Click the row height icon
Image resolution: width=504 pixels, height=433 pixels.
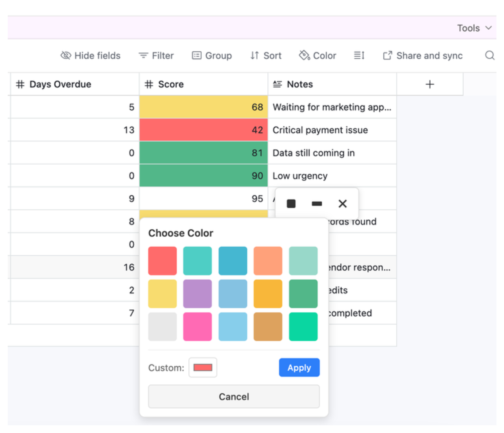[x=359, y=55]
